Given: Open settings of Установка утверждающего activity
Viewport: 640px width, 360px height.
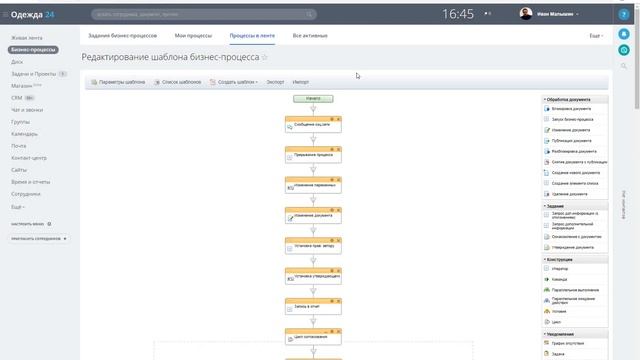Looking at the screenshot, I should coord(332,271).
